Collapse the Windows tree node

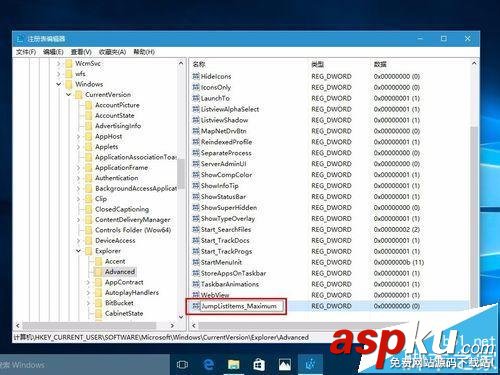click(59, 84)
